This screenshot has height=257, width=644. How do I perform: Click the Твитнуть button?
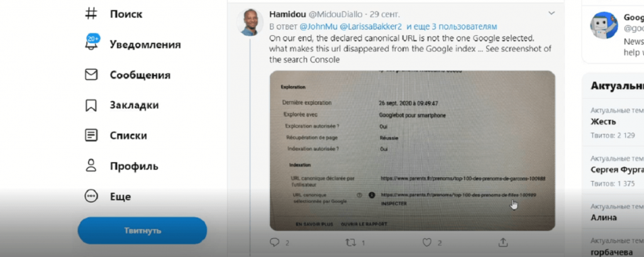(142, 231)
